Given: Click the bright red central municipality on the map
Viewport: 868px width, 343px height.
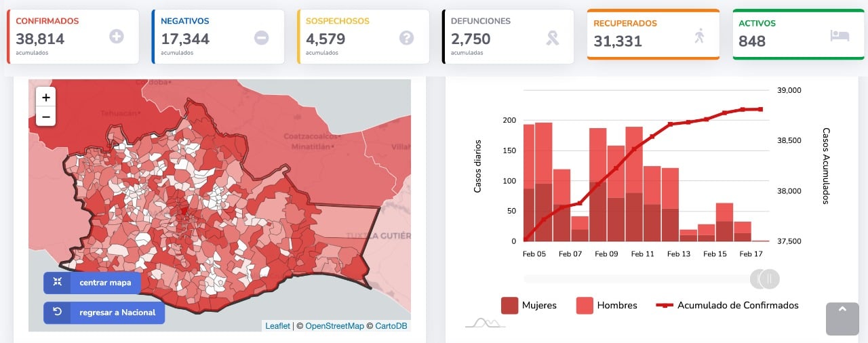Looking at the screenshot, I should pos(183,211).
